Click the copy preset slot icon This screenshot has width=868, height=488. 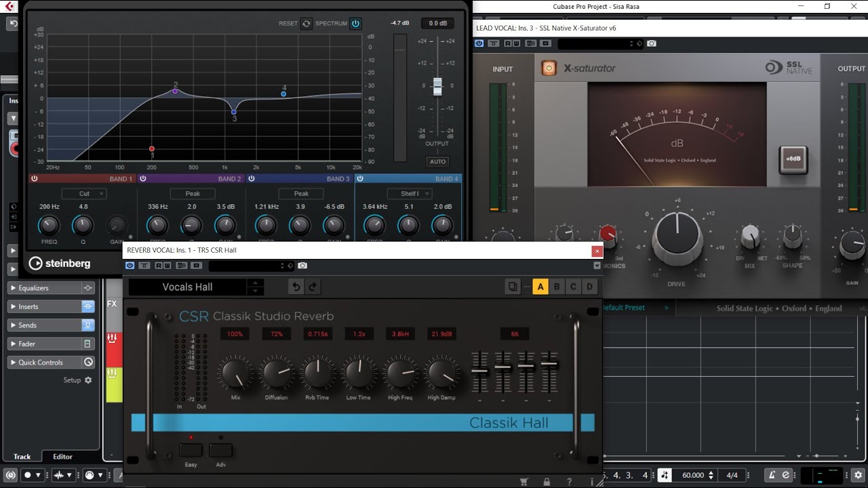pos(513,287)
